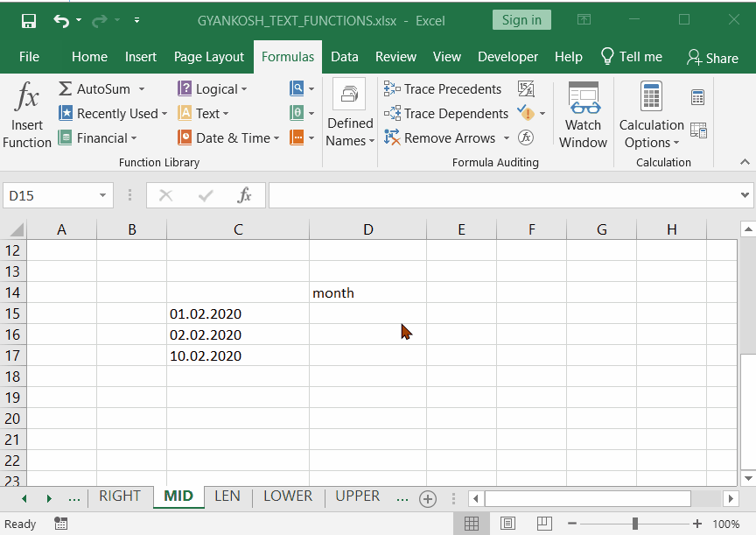Toggle Show Formulas icon

(x=526, y=88)
